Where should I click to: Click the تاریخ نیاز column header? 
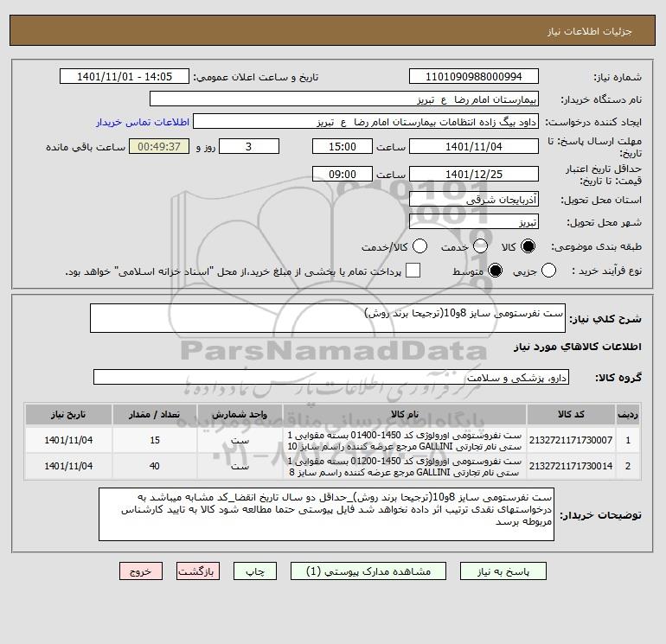pyautogui.click(x=68, y=414)
